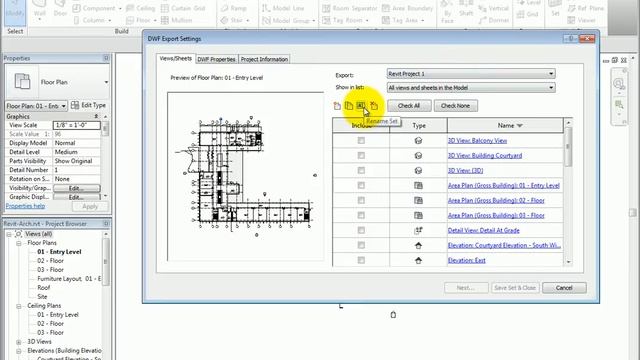This screenshot has width=640, height=360.
Task: Click the Rename Set icon
Action: tap(361, 106)
